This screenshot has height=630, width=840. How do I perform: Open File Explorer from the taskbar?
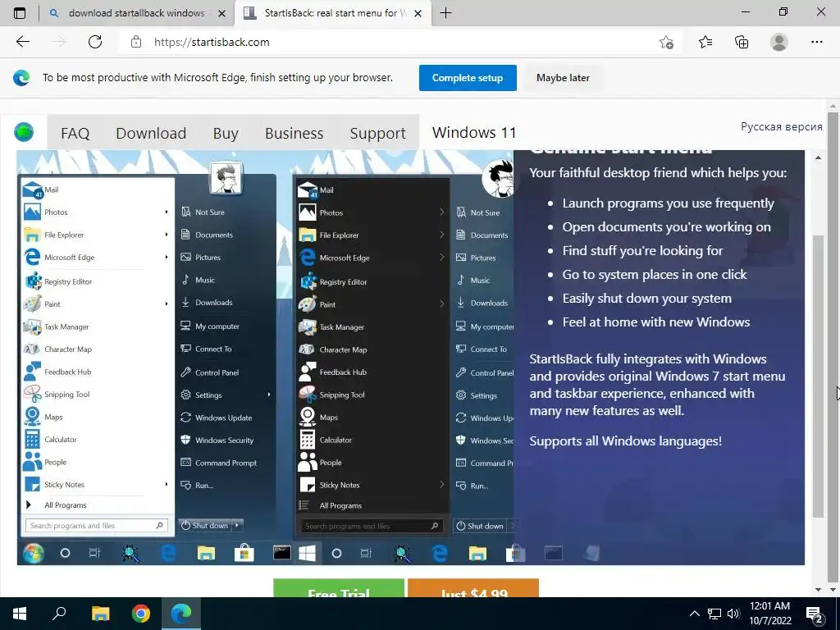pos(100,614)
